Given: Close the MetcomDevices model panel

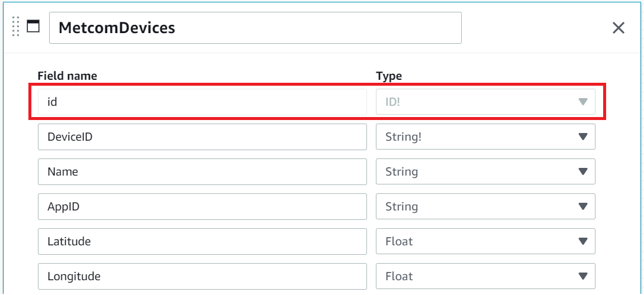Looking at the screenshot, I should click(x=618, y=28).
